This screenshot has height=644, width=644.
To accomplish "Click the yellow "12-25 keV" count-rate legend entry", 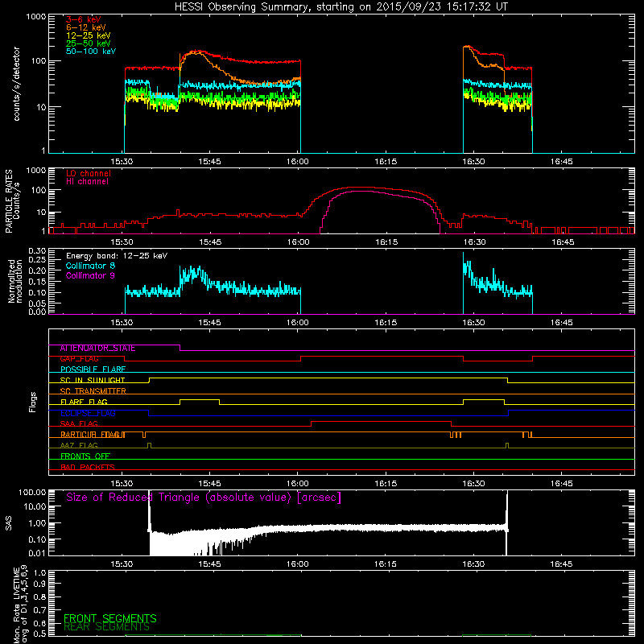I will [x=89, y=35].
